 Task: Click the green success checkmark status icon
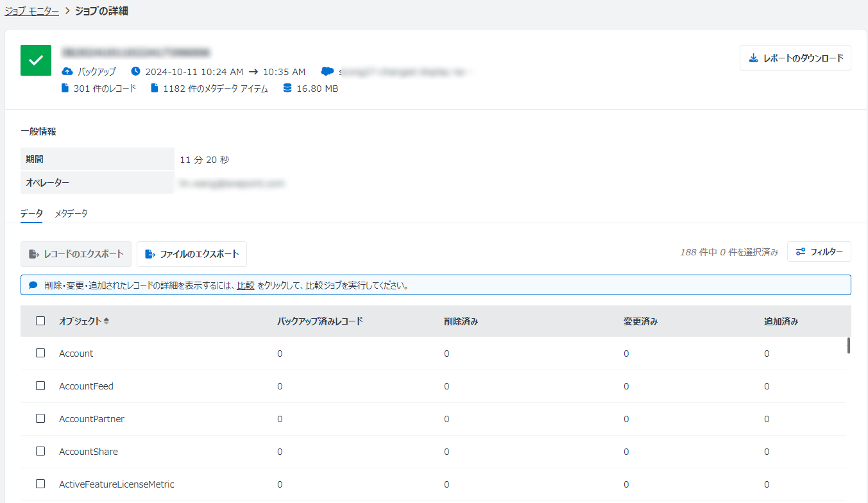(36, 60)
